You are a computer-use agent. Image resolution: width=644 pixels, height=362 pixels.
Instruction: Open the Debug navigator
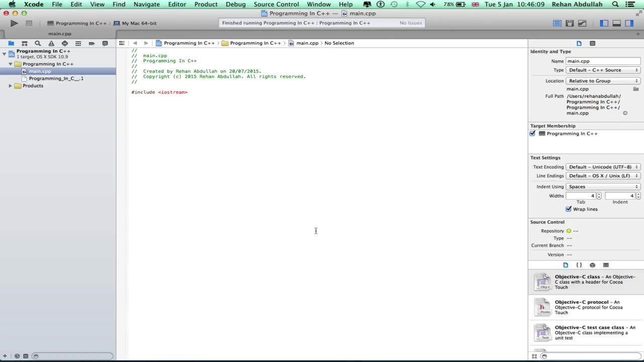[78, 43]
